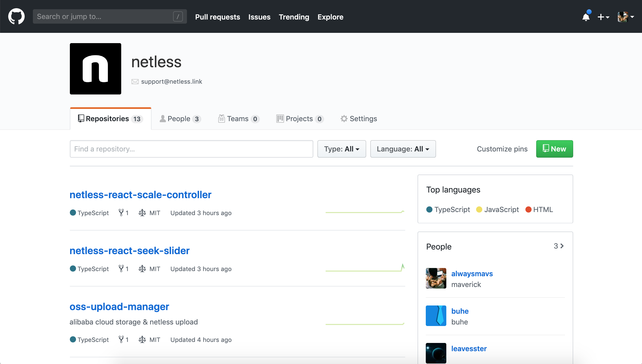Click MIT license scale icon for netless-react-scale-controller
This screenshot has height=364, width=642.
point(142,213)
